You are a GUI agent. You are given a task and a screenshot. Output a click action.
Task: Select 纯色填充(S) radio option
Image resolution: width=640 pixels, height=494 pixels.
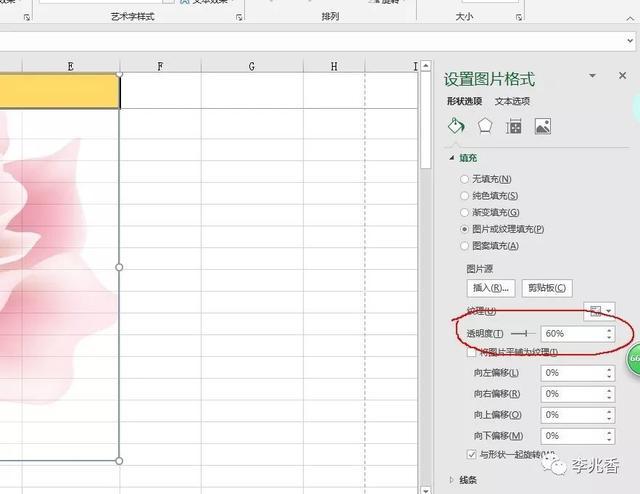pyautogui.click(x=464, y=196)
